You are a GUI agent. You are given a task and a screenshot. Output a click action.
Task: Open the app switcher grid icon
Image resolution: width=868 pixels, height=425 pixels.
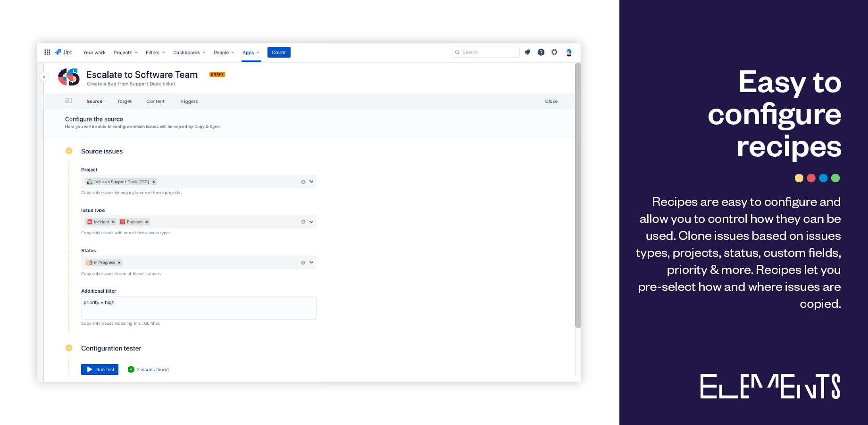[47, 52]
